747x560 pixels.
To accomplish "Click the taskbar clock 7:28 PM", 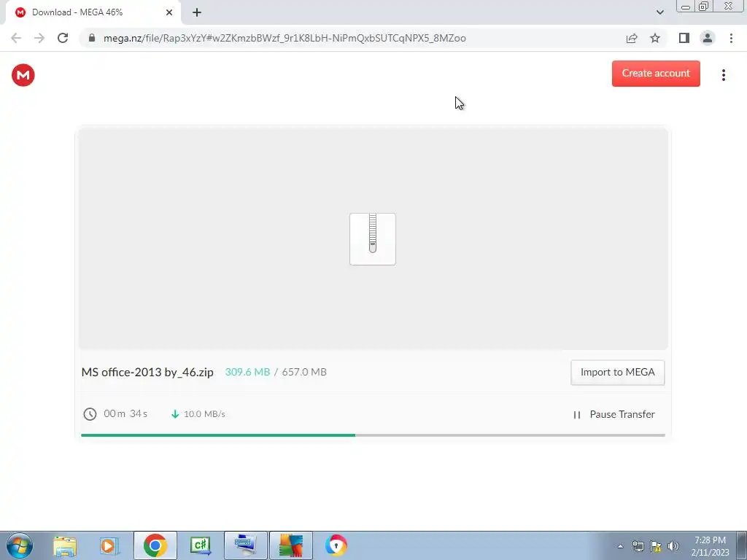I will (710, 546).
